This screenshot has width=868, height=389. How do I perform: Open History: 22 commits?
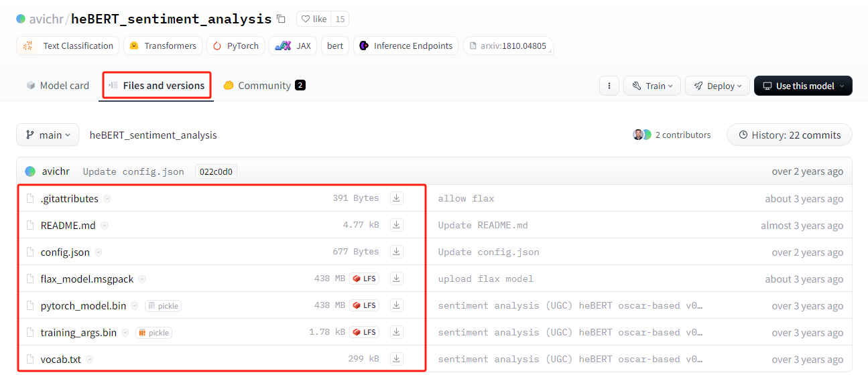click(790, 135)
